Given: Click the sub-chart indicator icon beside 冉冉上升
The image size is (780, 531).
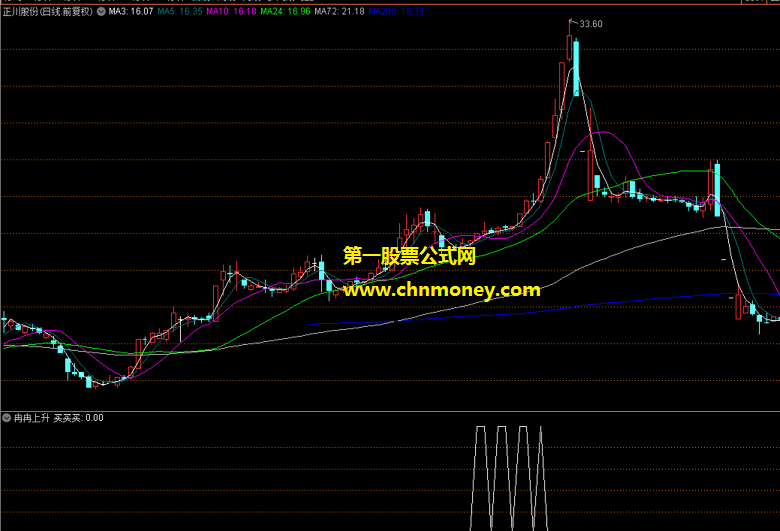Looking at the screenshot, I should click(6, 418).
